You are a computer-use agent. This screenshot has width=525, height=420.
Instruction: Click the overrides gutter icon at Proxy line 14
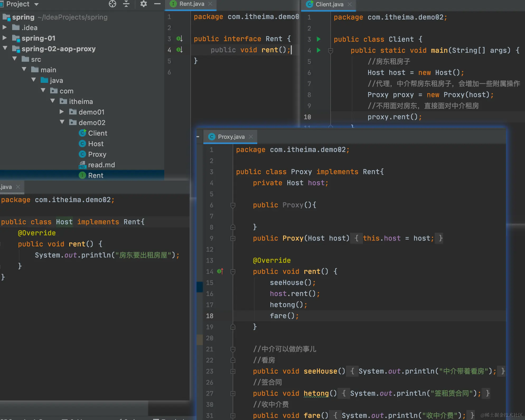pos(220,271)
